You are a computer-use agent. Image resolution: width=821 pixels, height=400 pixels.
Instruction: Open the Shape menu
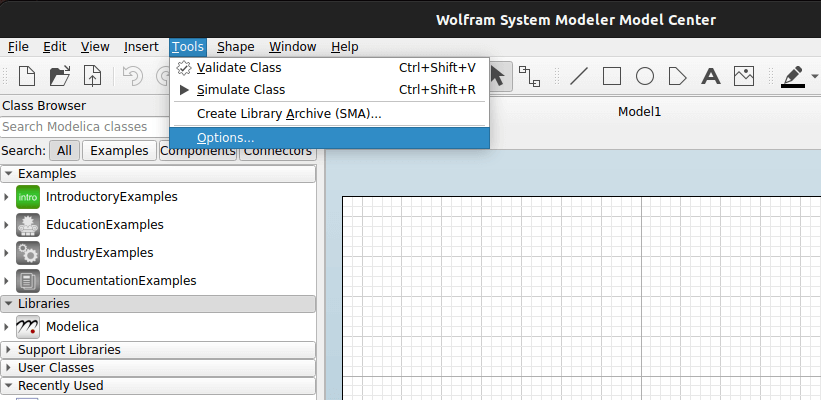tap(236, 47)
